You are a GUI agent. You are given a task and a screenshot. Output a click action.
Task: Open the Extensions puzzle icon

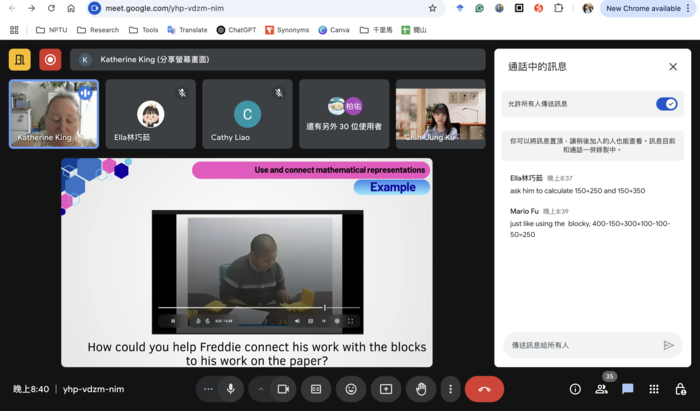click(x=558, y=8)
